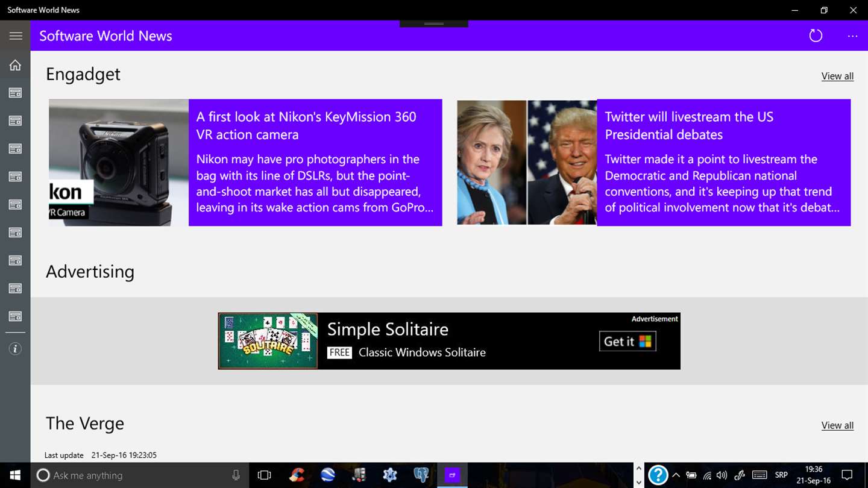
Task: Open the touch keyboard tray icon
Action: click(x=759, y=475)
